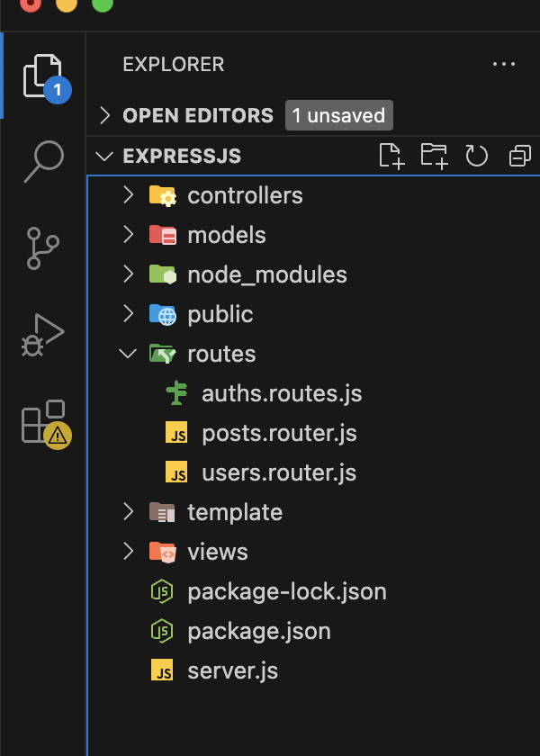Open the Explorer view in activity bar
Screen dimensions: 540x756
click(x=43, y=76)
